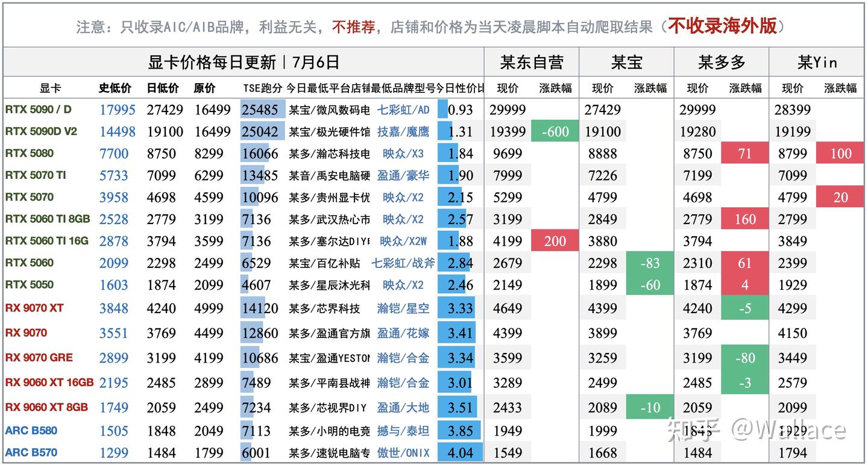Click the value ratio bar 4.04
Viewport: 868px width, 465px height.
[x=461, y=453]
